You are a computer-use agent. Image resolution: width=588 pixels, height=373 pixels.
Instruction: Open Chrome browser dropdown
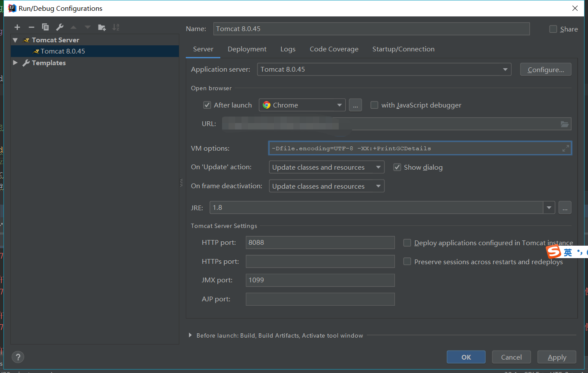click(x=302, y=105)
